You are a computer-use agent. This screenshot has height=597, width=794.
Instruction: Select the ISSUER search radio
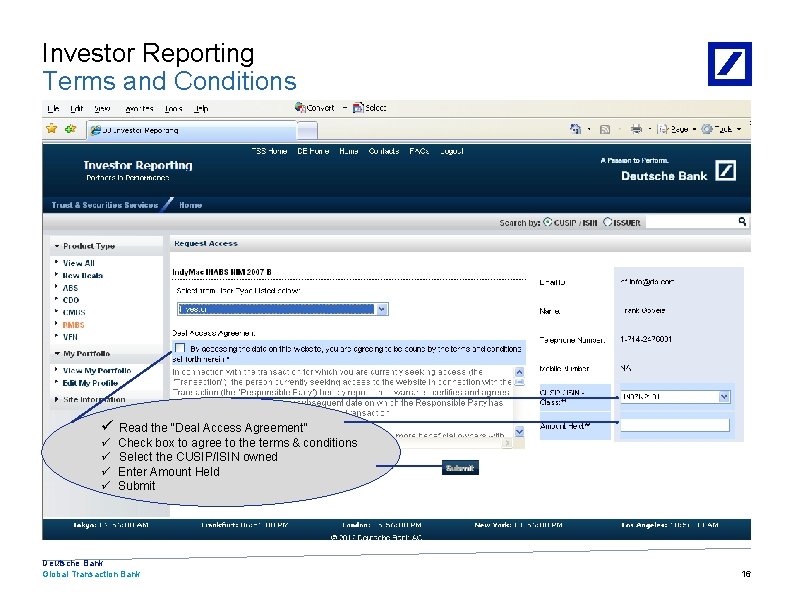tap(608, 222)
